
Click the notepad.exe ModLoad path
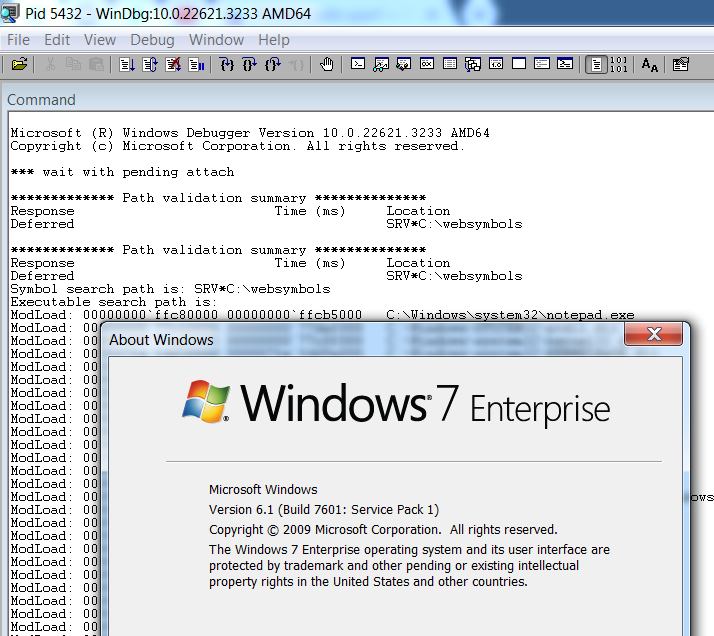(x=510, y=315)
